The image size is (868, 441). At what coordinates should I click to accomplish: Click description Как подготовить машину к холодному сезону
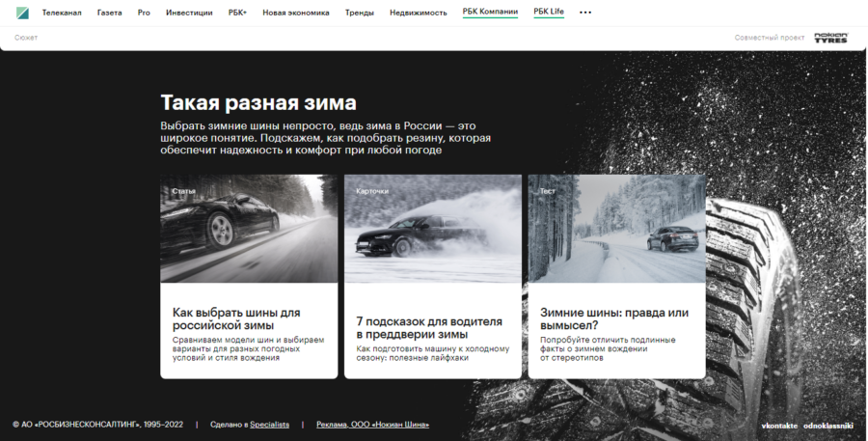coord(432,353)
